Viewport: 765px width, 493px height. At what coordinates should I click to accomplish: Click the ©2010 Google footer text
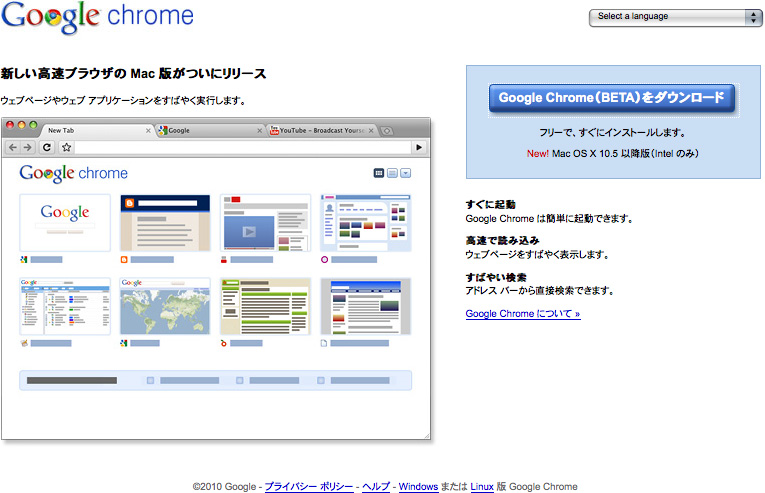click(224, 487)
